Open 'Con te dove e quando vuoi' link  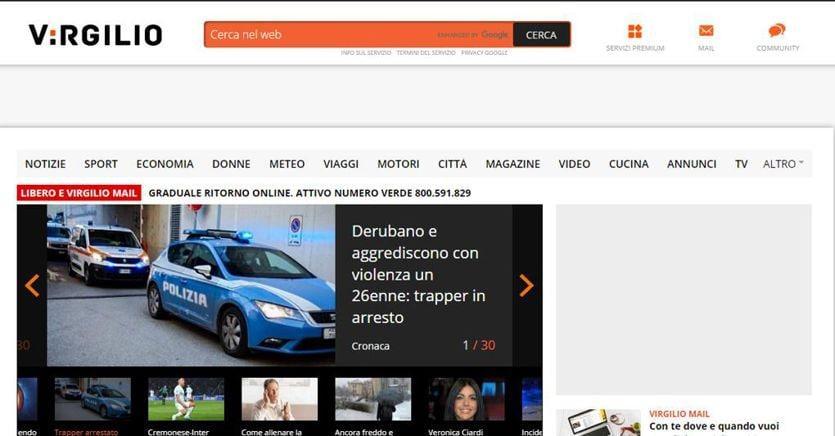point(714,426)
